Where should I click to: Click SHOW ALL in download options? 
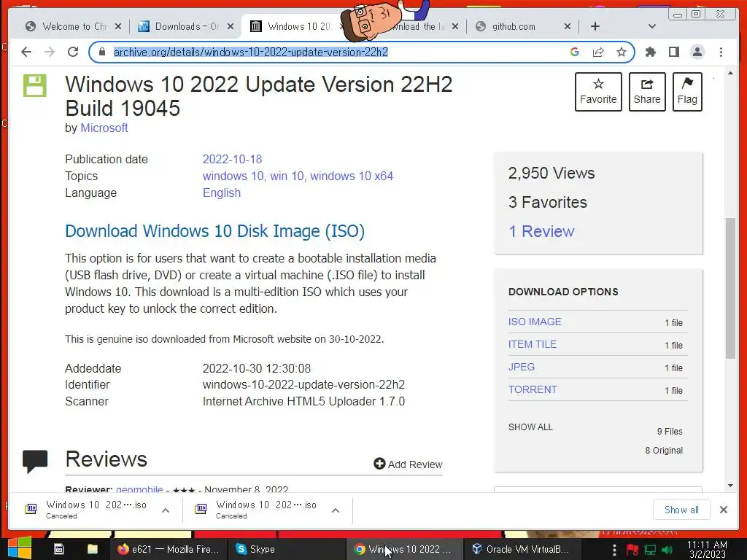pyautogui.click(x=530, y=427)
